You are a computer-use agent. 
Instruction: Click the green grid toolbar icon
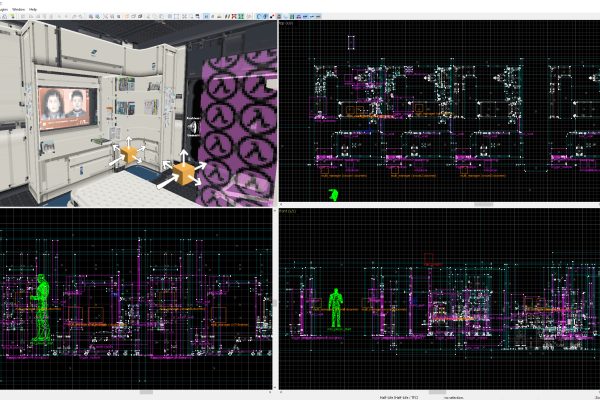(x=240, y=16)
